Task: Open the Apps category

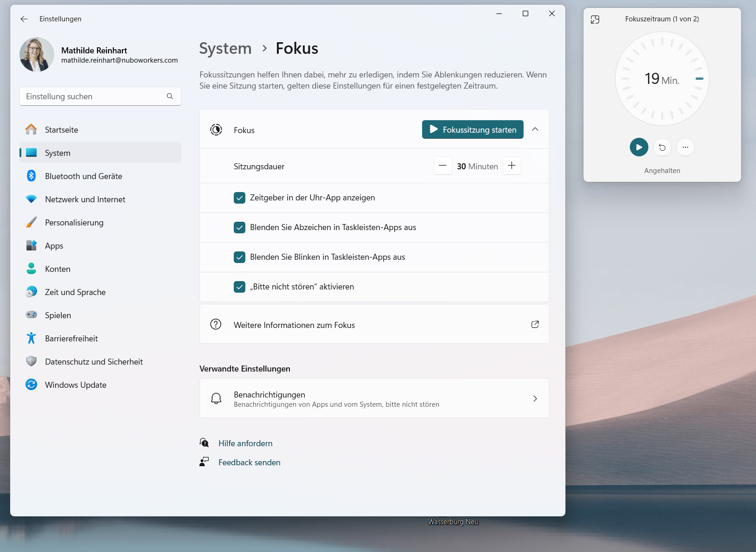Action: (x=54, y=245)
